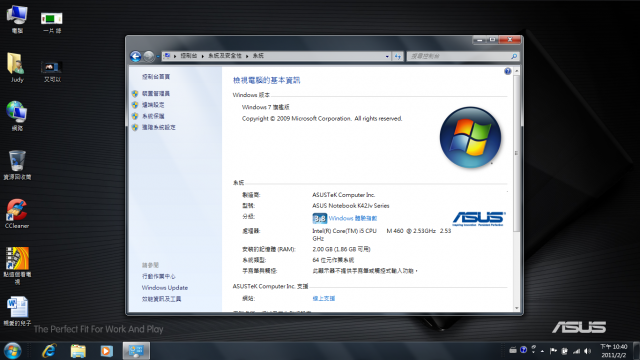Open the address bar history dropdown arrow

tap(387, 56)
